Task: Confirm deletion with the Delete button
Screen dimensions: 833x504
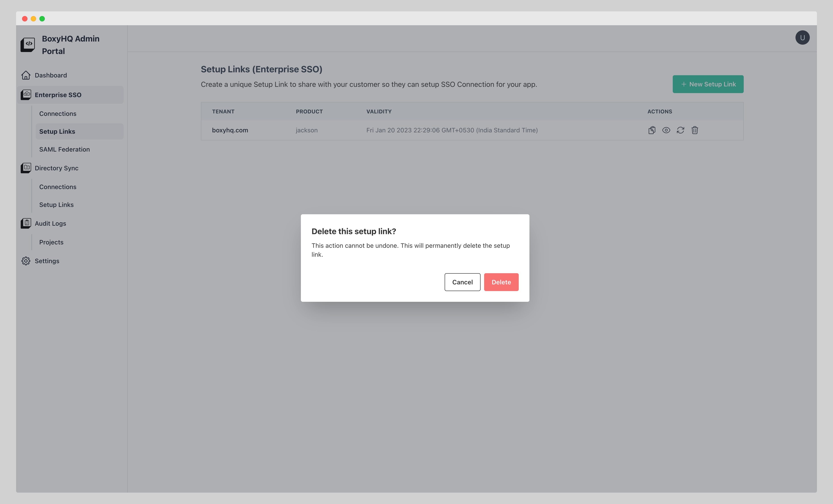Action: [x=501, y=282]
